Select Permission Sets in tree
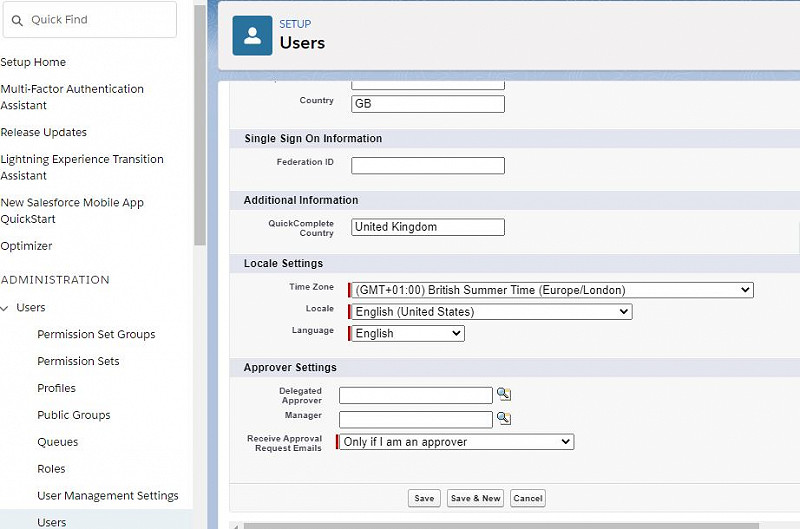This screenshot has width=800, height=529. pos(78,361)
